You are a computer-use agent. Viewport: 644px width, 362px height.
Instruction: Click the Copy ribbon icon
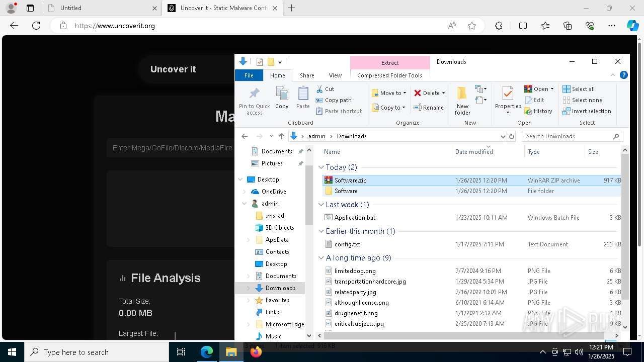tap(282, 98)
